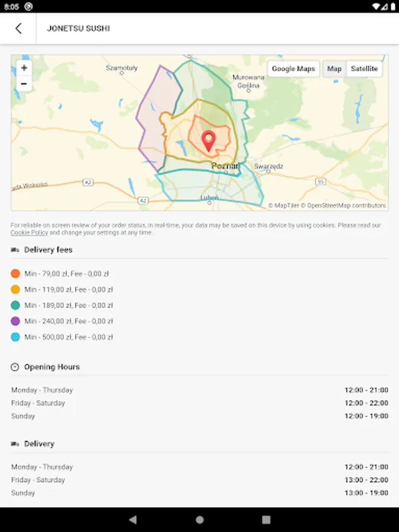
Task: Click the Opening Hours heading
Action: [x=52, y=366]
